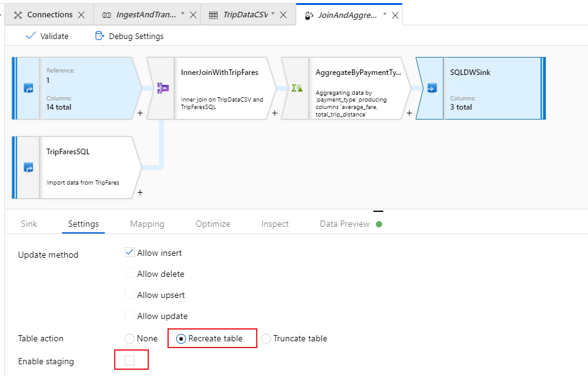Switch to the Data Preview panel
Screen dimensions: 588x376
pos(344,224)
